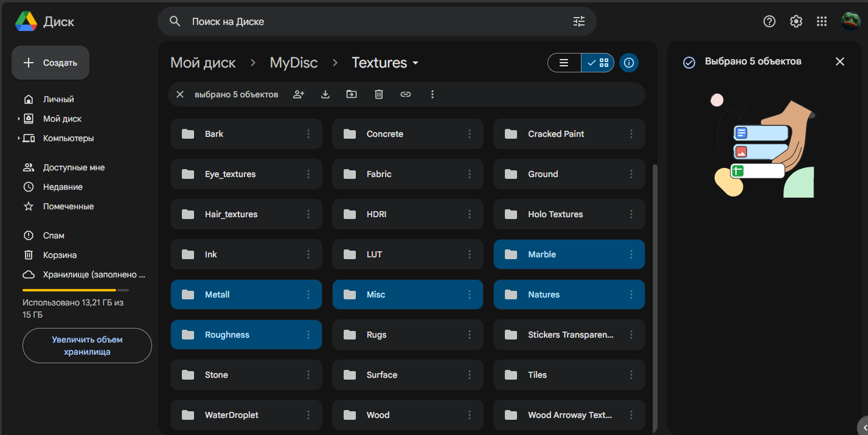
Task: Copy link using the link icon
Action: click(x=406, y=94)
